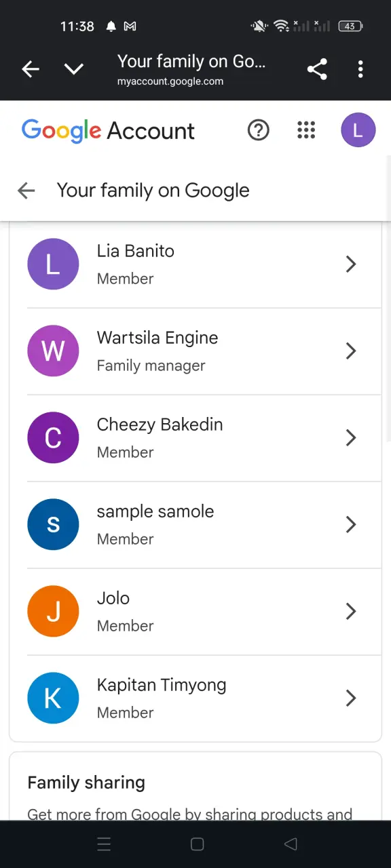Viewport: 391px width, 868px height.
Task: Open the Help question mark icon
Action: point(259,130)
